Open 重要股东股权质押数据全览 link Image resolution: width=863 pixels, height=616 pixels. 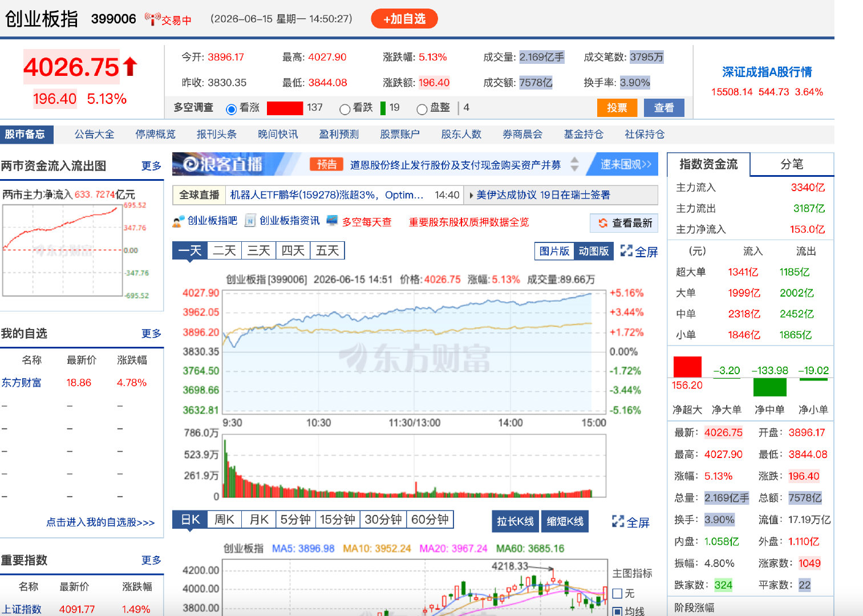469,222
